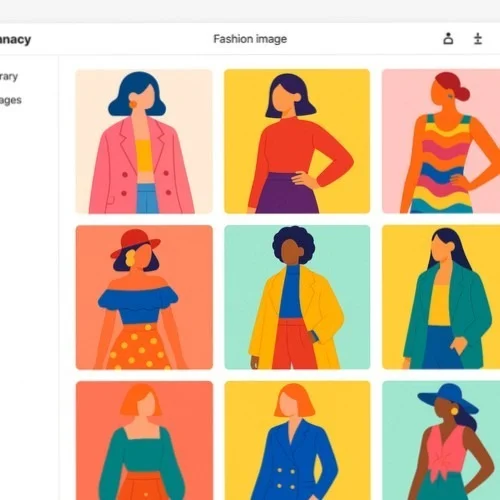500x500 pixels.
Task: Click the user profile icon in header
Action: pos(448,39)
